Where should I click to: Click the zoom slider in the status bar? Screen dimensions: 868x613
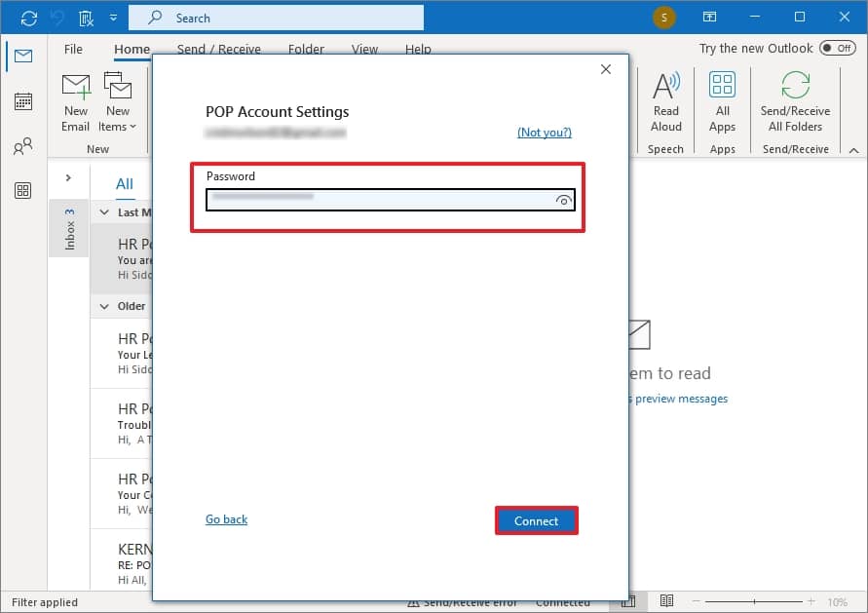754,601
